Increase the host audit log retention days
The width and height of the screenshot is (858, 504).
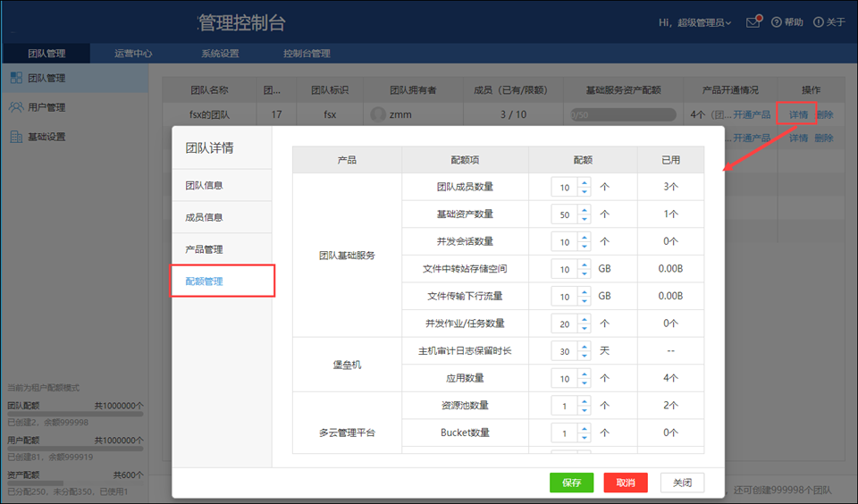(x=585, y=347)
